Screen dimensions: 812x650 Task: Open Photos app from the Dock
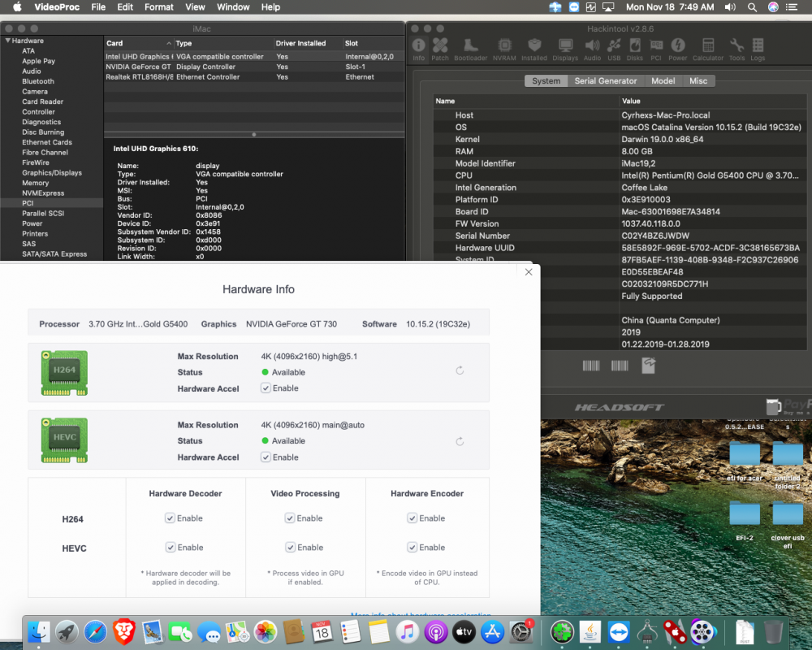(x=266, y=632)
